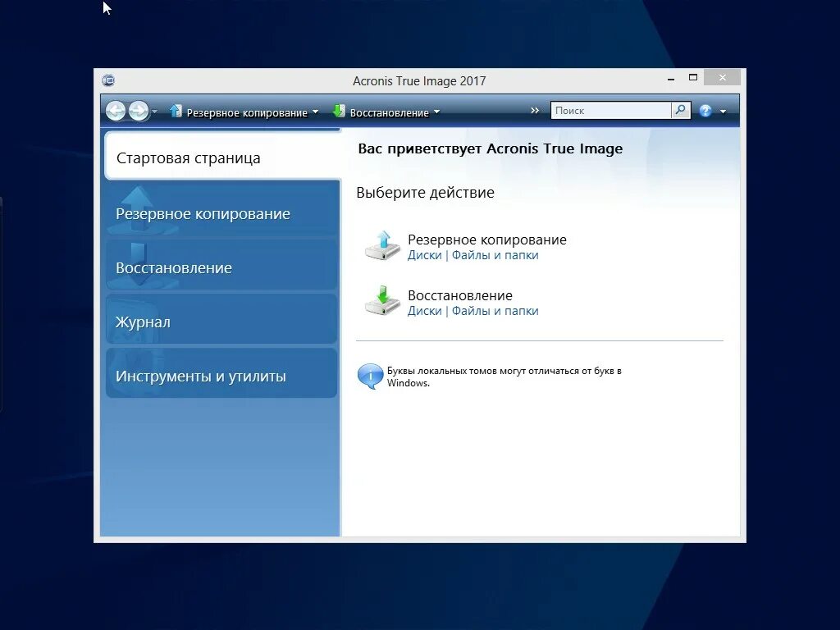The image size is (840, 630).
Task: Expand the help dropdown arrow
Action: 724,112
